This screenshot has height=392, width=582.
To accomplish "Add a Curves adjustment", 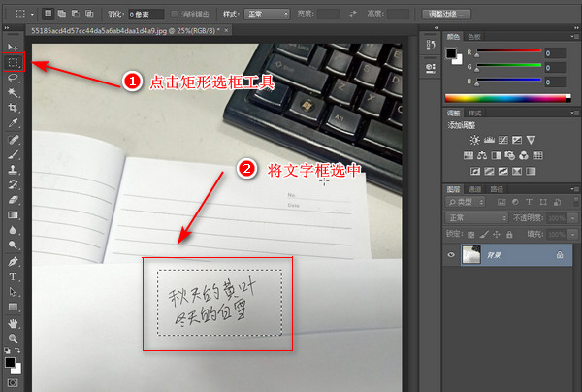I will (502, 140).
